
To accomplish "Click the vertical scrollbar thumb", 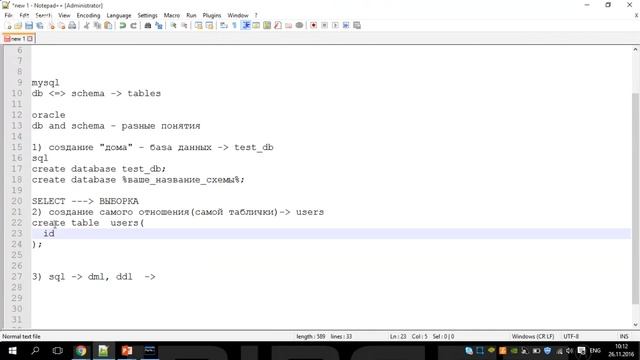I will [x=636, y=198].
